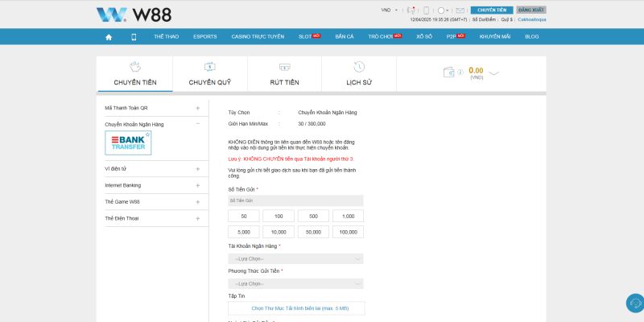This screenshot has height=322, width=644.
Task: Click the blue CHUYỂN TIỀN header button
Action: click(x=492, y=10)
